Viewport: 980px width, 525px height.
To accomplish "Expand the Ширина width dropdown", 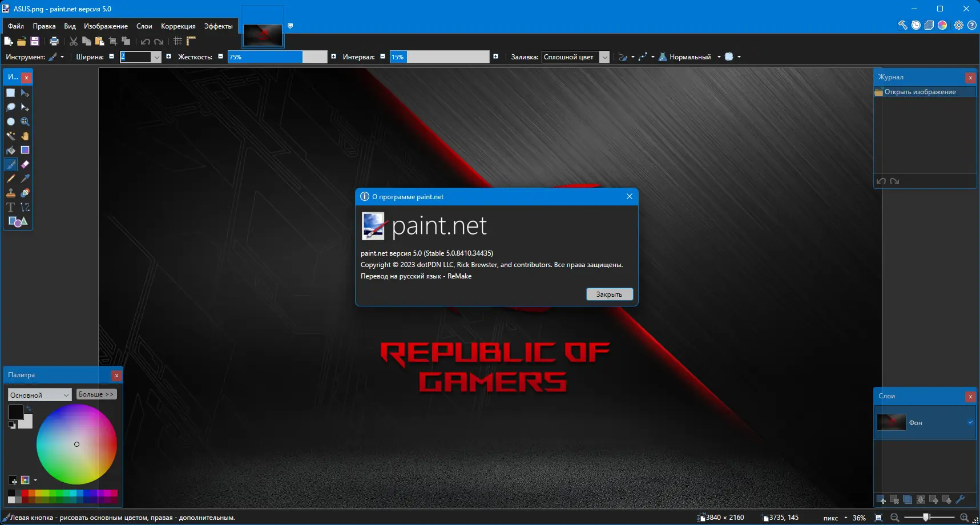I will 157,57.
